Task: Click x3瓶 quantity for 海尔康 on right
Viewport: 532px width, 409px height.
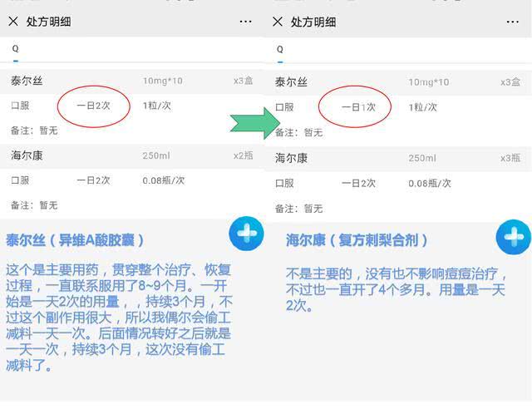Action: (510, 158)
